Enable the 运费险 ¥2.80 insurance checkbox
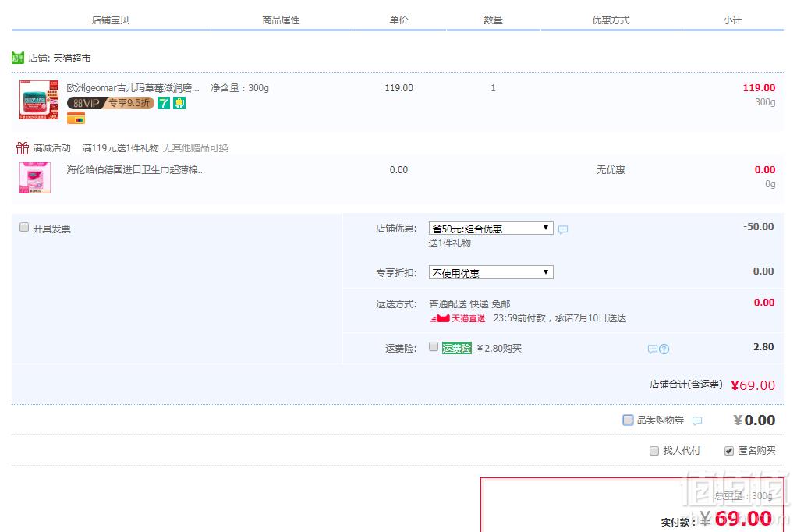Viewport: 797px width, 532px height. 434,347
